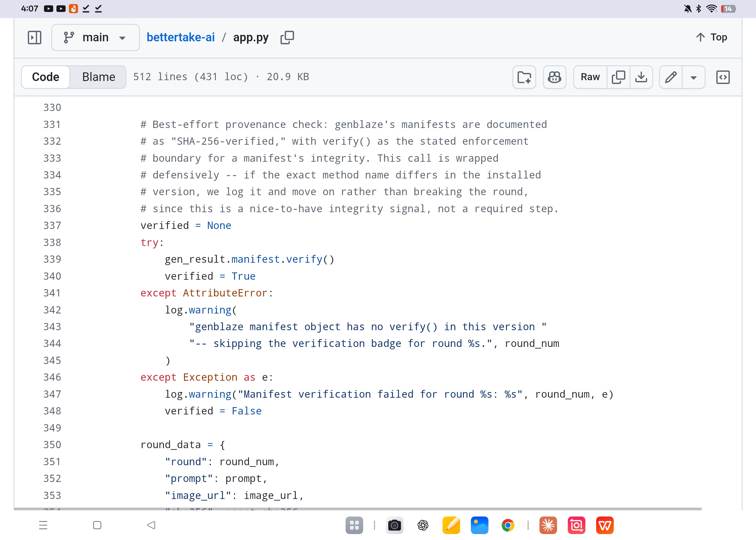Click 'verified = None' code

186,225
